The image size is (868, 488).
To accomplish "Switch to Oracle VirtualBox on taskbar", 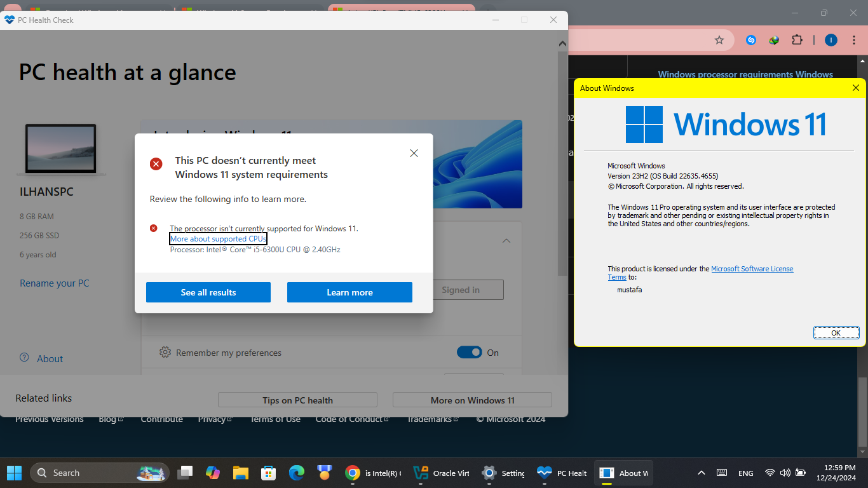I will pos(441,473).
